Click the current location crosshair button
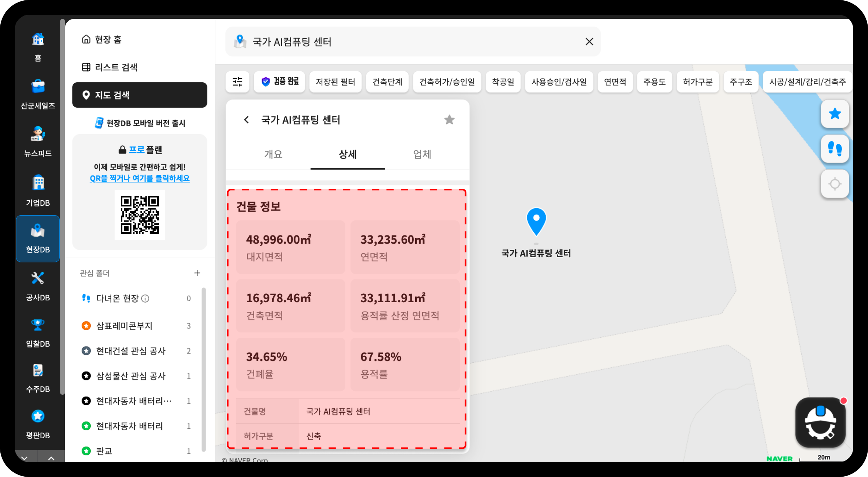The height and width of the screenshot is (477, 868). pos(835,184)
